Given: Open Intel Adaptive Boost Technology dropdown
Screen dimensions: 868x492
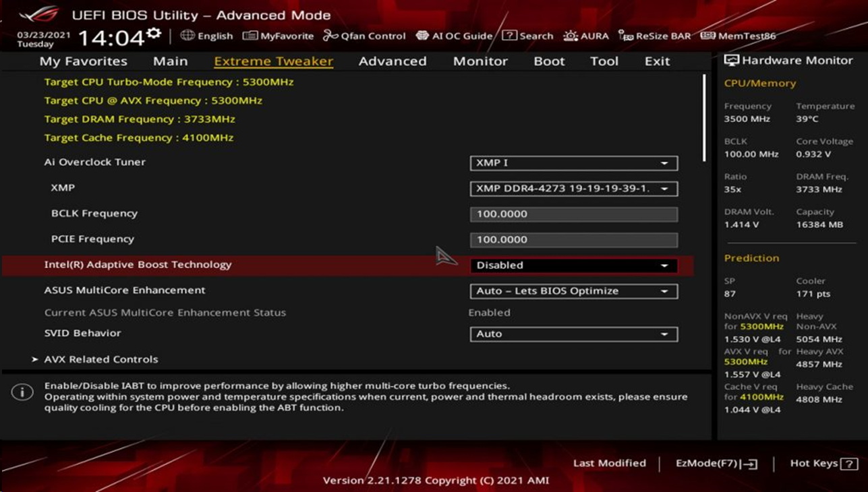Looking at the screenshot, I should [x=573, y=266].
